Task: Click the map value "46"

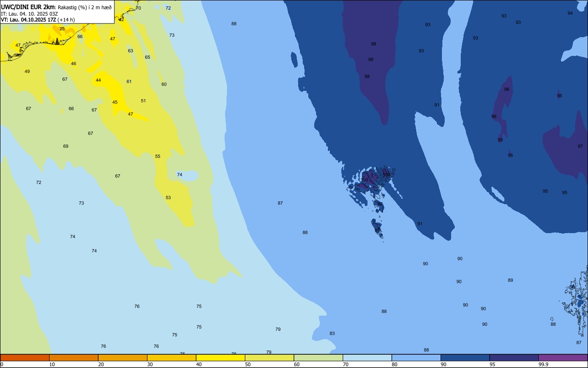Action: coord(73,64)
